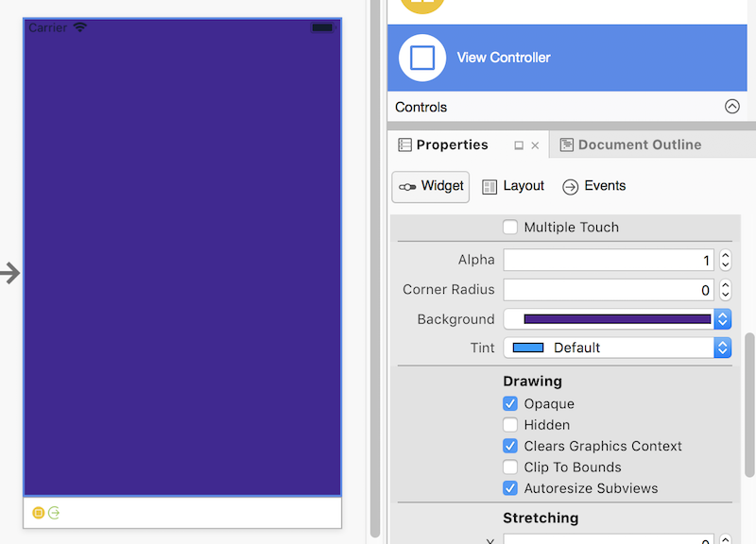Viewport: 756px width, 544px height.
Task: Uncheck Autoresize Subviews checkbox
Action: click(510, 488)
